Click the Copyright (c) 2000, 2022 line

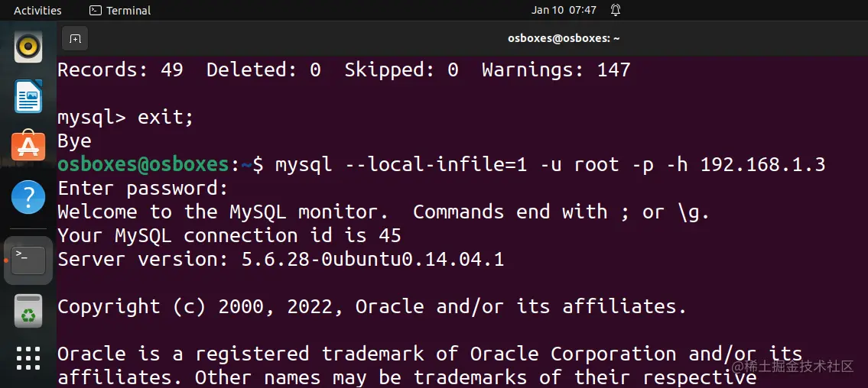click(372, 307)
